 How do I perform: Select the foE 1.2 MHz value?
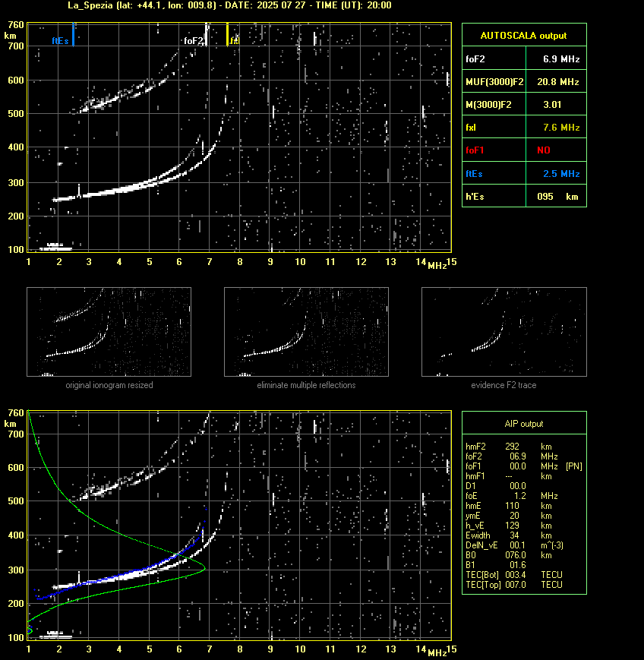(x=520, y=496)
